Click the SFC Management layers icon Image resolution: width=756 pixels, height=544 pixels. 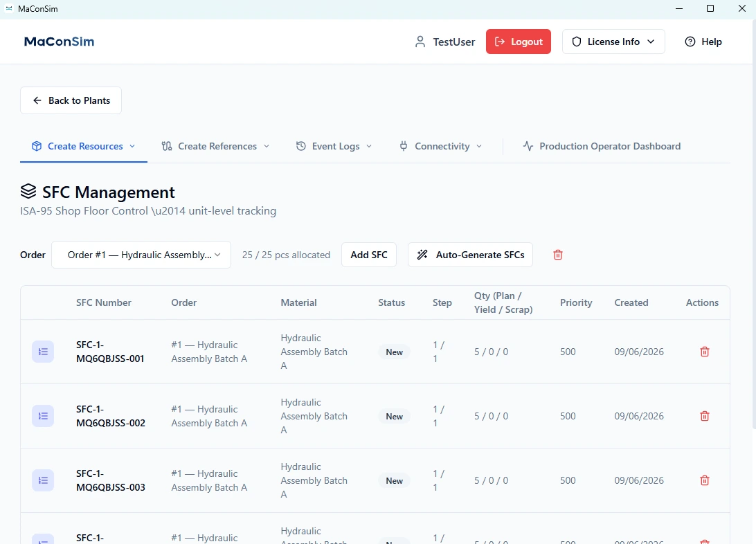point(28,192)
